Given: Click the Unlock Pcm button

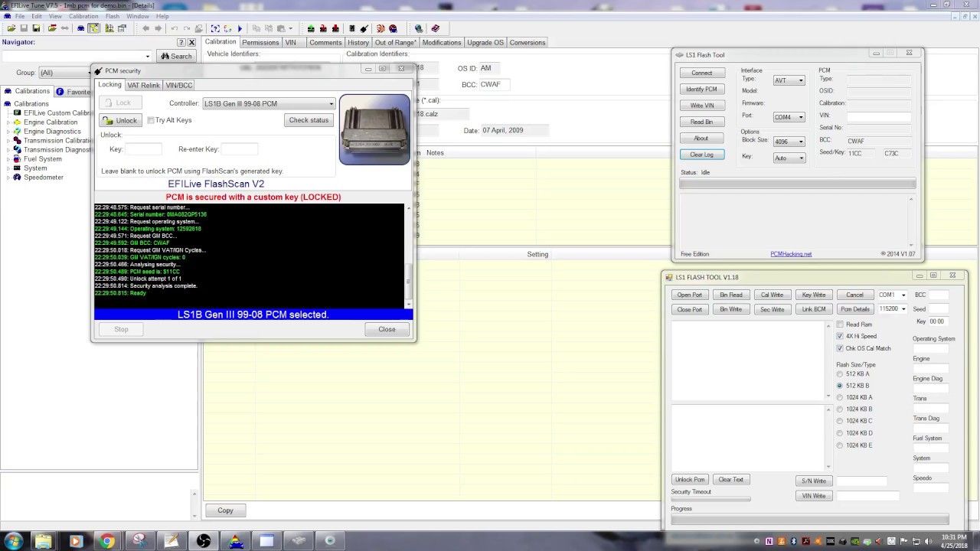Looking at the screenshot, I should pyautogui.click(x=690, y=480).
